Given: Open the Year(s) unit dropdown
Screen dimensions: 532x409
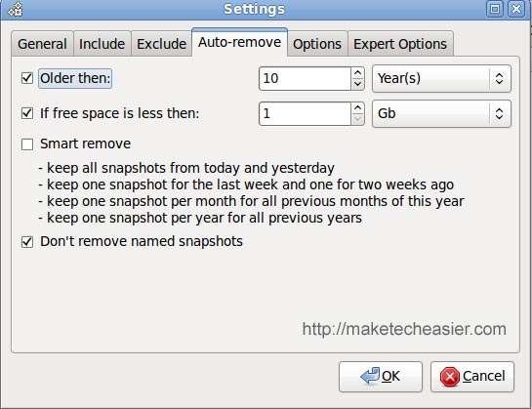Looking at the screenshot, I should (x=441, y=79).
